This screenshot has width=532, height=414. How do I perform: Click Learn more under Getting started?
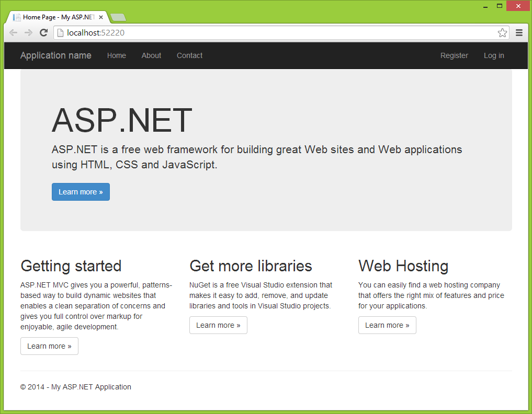point(49,346)
